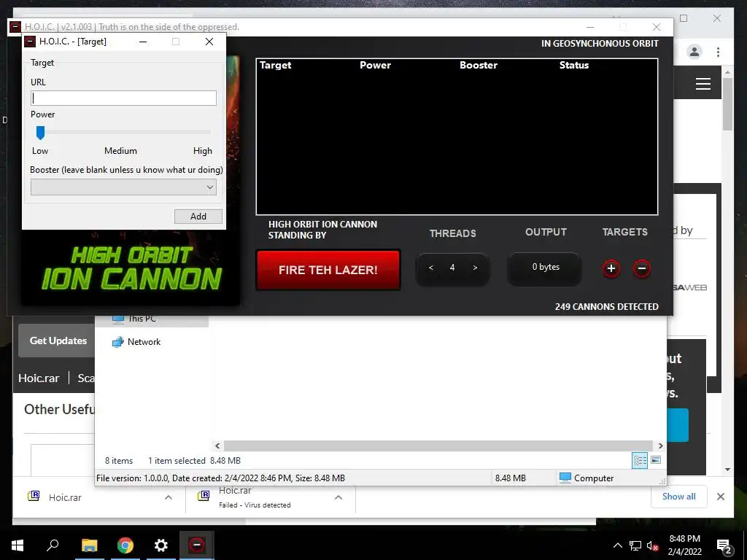Viewport: 747px width, 560px height.
Task: Close the Chrome downloads bar
Action: point(721,497)
